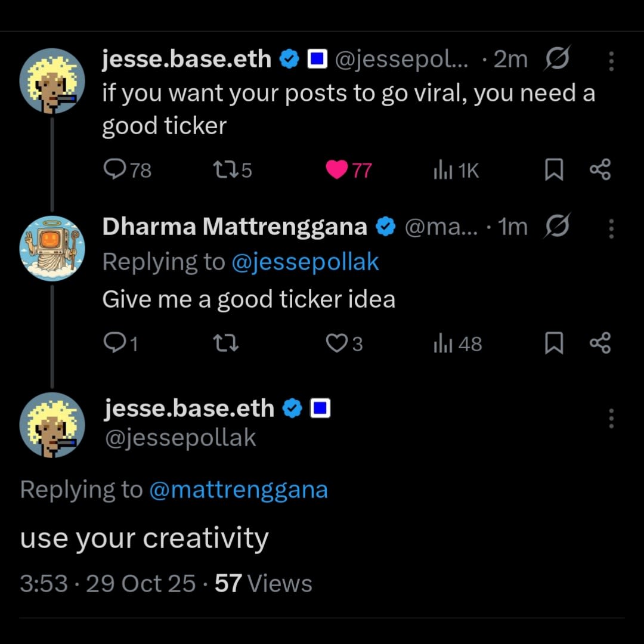Open the @mattrenggana mention link
Viewport: 644px width, 644px height.
(x=238, y=490)
